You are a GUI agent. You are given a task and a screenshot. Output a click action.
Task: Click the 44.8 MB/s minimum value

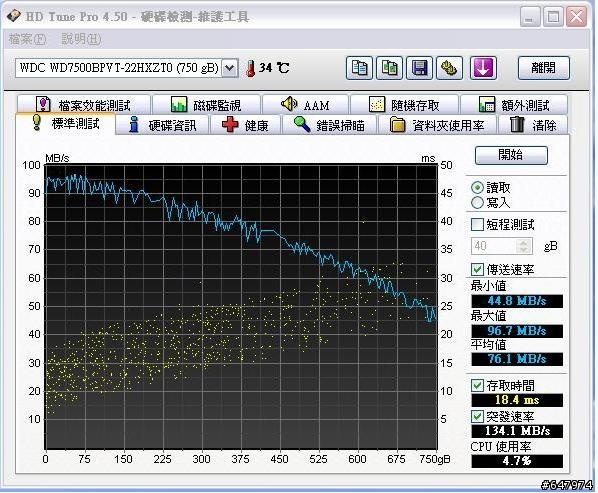pyautogui.click(x=517, y=301)
